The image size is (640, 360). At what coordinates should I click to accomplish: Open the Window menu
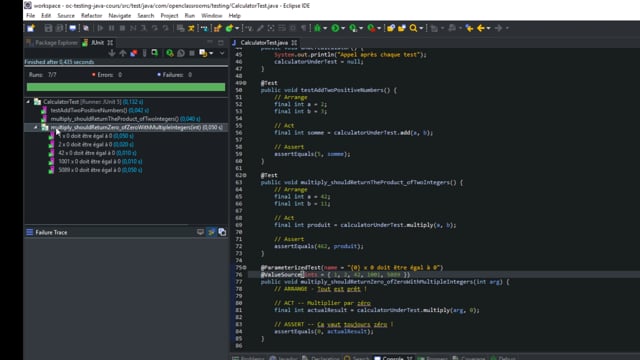point(211,16)
